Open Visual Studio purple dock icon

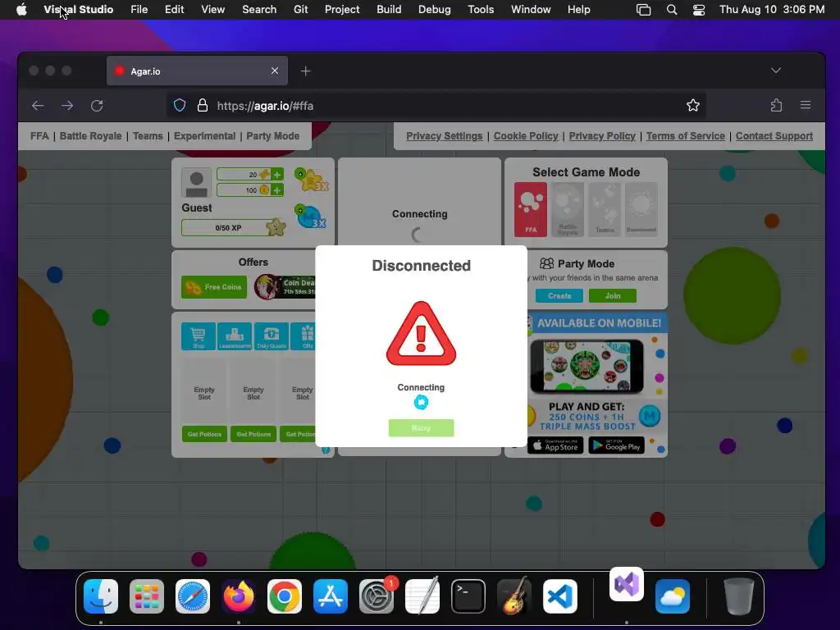click(x=626, y=584)
